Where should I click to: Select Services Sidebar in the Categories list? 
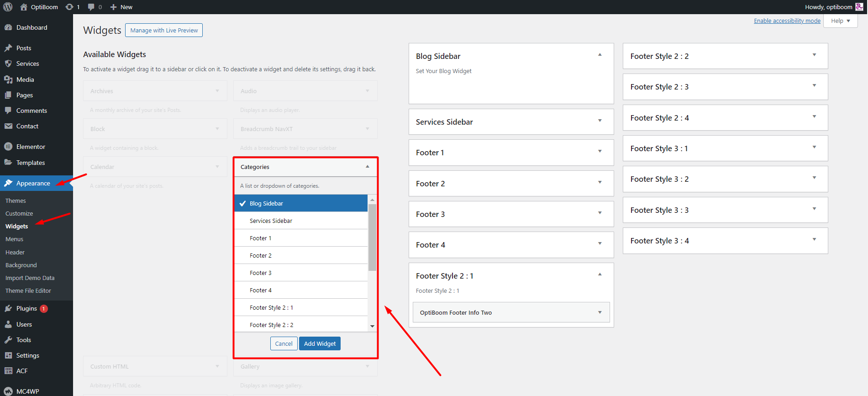click(301, 221)
